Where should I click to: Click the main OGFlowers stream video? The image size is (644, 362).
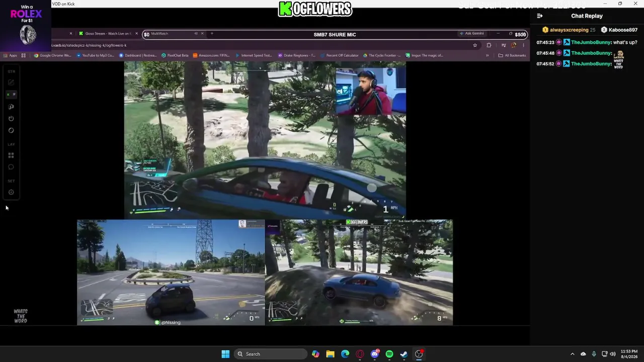click(x=265, y=140)
